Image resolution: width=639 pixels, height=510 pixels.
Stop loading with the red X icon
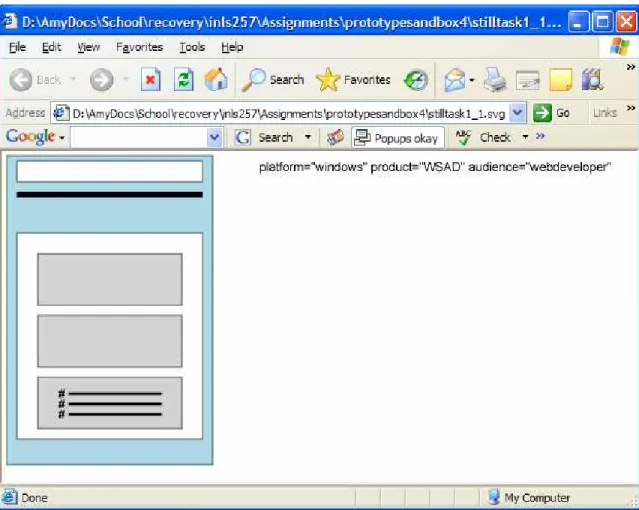coord(150,79)
